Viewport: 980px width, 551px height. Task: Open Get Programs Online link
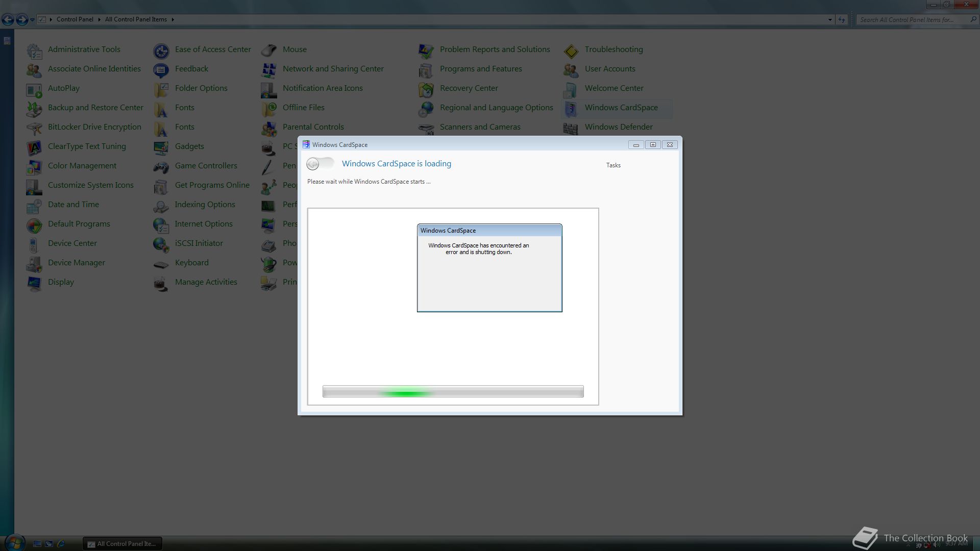(212, 185)
